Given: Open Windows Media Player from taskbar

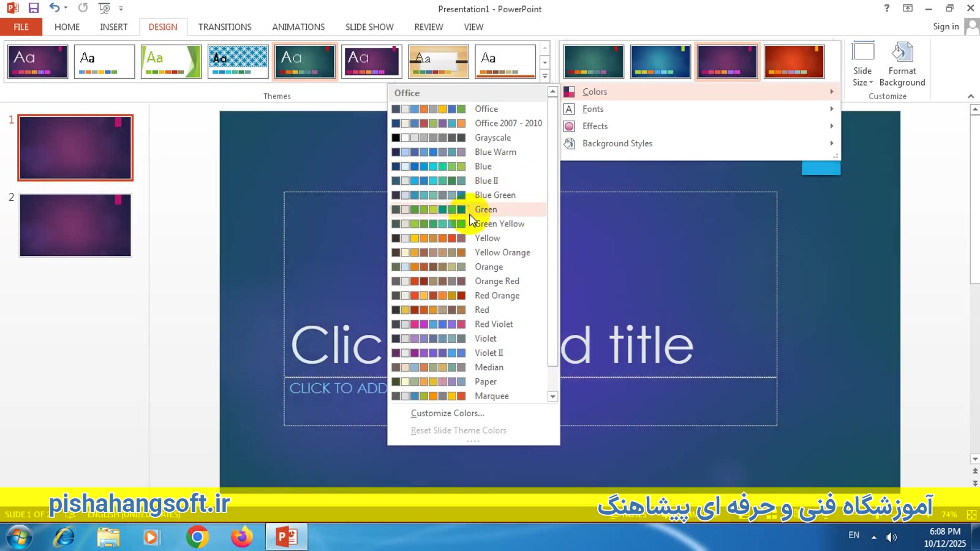Looking at the screenshot, I should pyautogui.click(x=151, y=537).
